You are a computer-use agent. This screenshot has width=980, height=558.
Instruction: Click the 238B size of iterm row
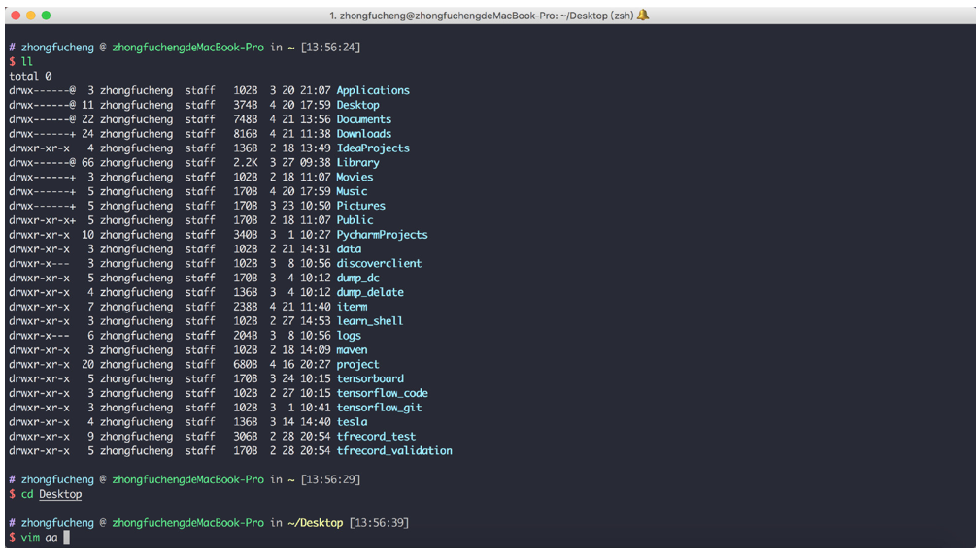(246, 307)
